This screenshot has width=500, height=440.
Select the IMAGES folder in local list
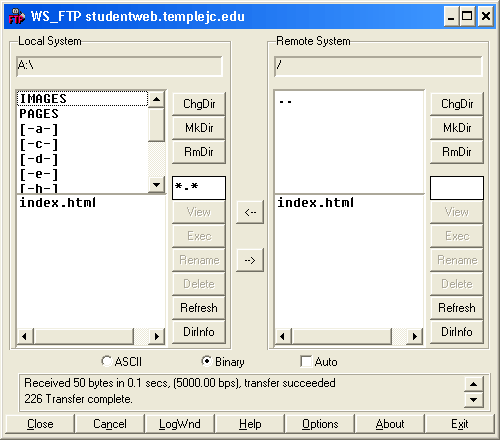[x=82, y=99]
